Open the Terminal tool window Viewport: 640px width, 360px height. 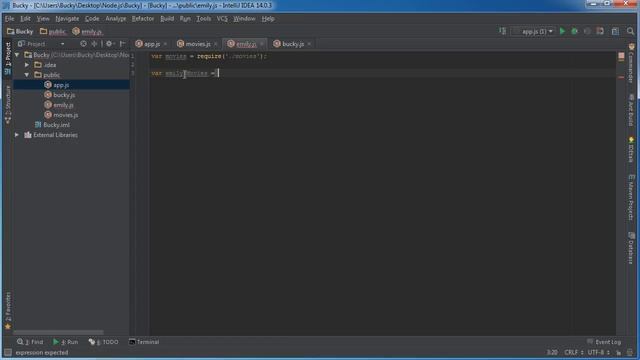pos(144,342)
